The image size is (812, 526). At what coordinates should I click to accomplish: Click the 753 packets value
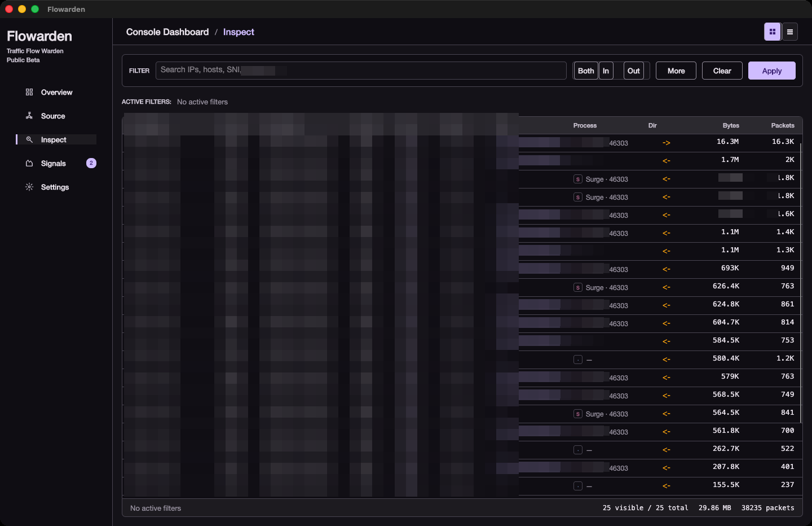click(787, 340)
